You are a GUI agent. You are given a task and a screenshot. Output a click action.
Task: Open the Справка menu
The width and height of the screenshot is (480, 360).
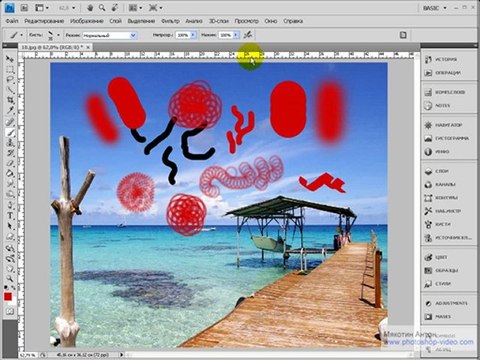(x=293, y=21)
